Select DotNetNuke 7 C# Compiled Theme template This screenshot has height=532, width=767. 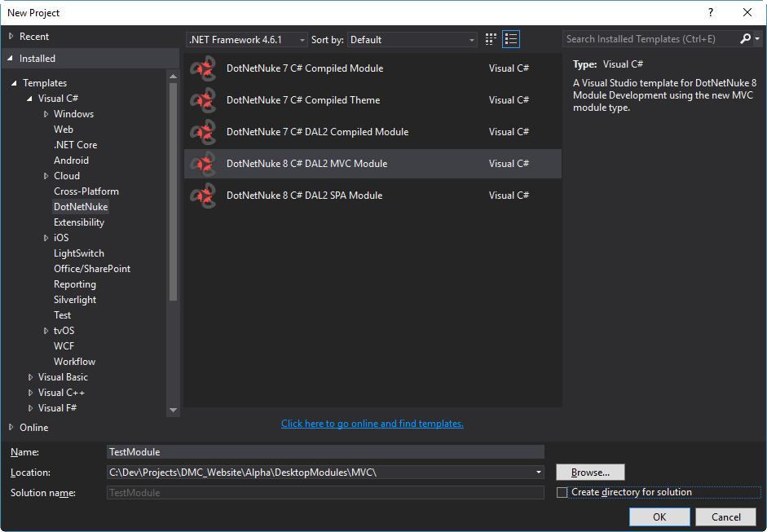click(x=372, y=100)
